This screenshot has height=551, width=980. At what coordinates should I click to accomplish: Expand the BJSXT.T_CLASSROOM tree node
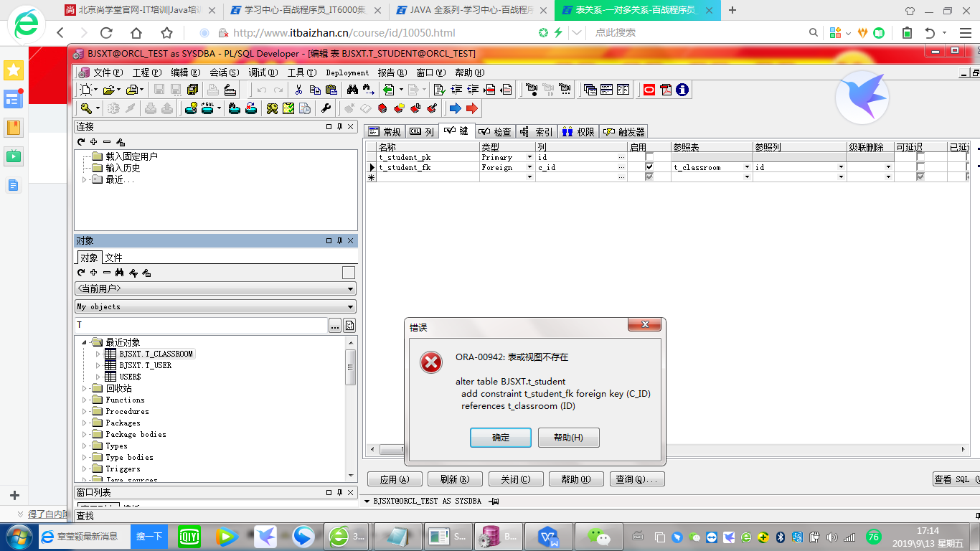98,354
